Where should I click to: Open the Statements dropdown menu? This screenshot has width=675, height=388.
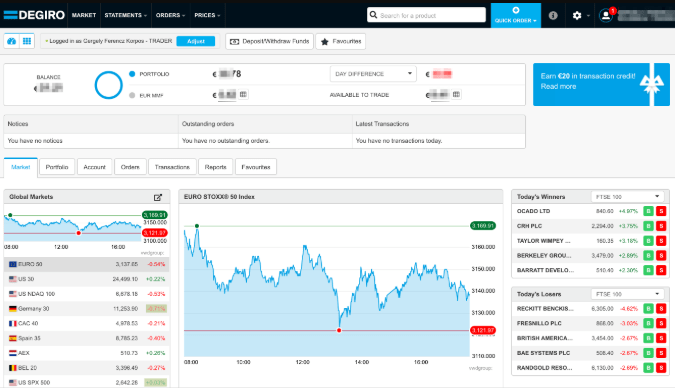[126, 15]
